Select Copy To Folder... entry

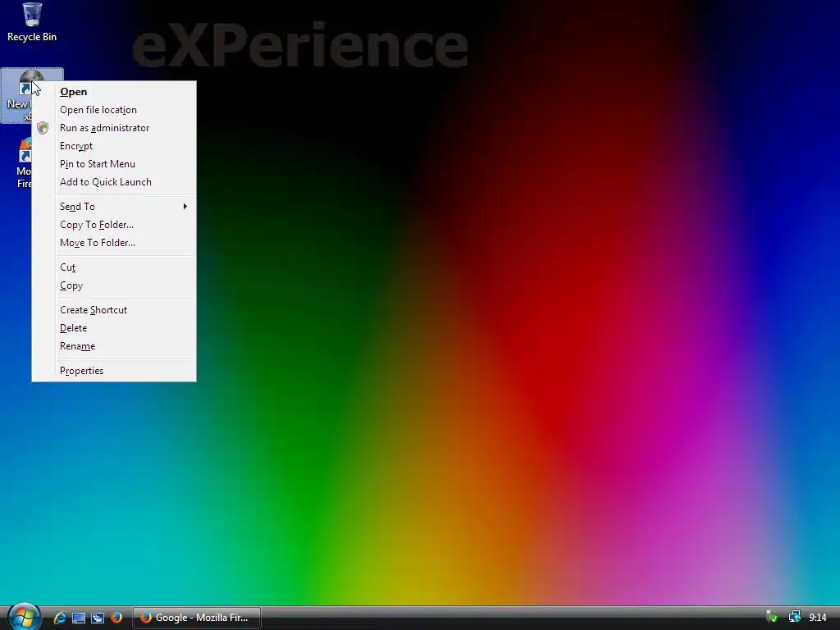point(114,225)
